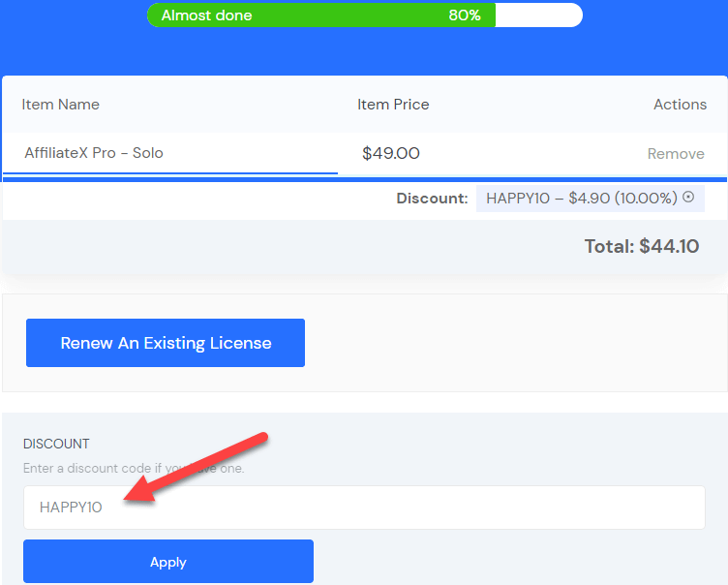This screenshot has height=585, width=728.
Task: Focus the discount code input field
Action: pos(364,508)
